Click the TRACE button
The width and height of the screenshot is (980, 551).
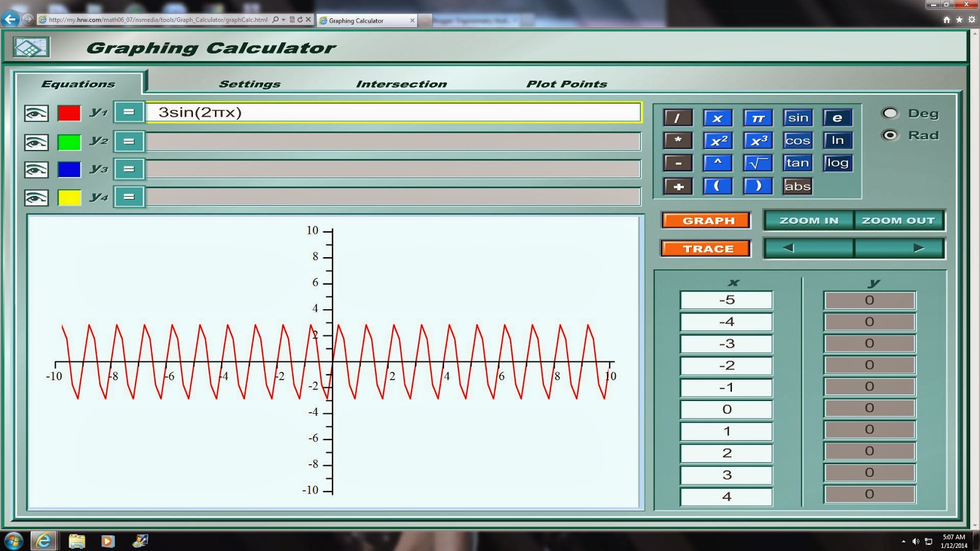(706, 249)
